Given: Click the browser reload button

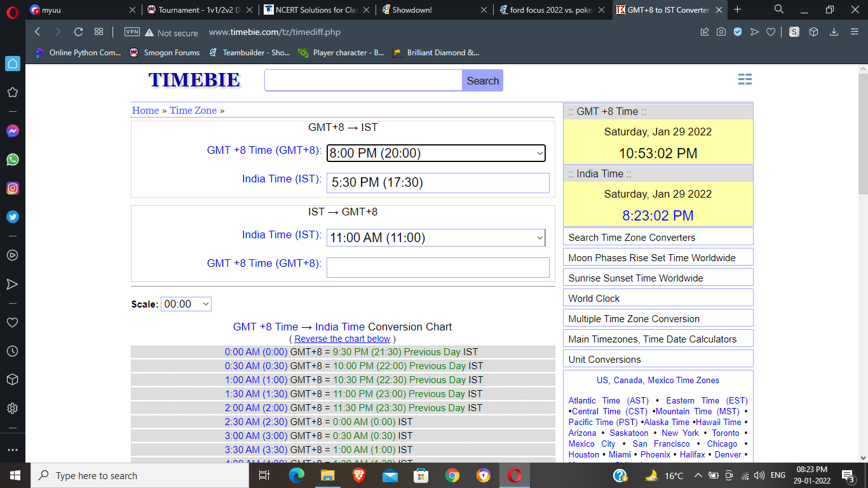Looking at the screenshot, I should click(x=79, y=32).
